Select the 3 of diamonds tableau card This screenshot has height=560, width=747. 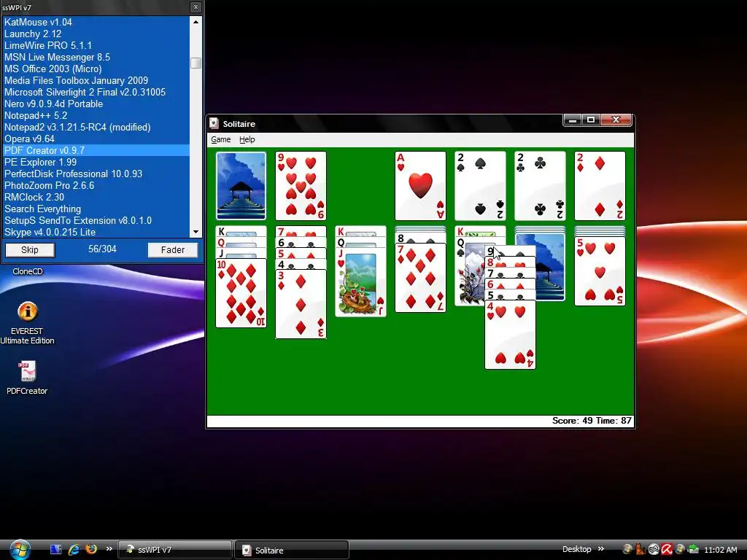[301, 304]
